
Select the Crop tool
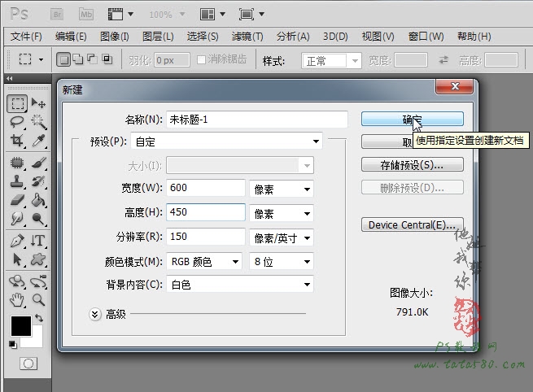(x=17, y=140)
